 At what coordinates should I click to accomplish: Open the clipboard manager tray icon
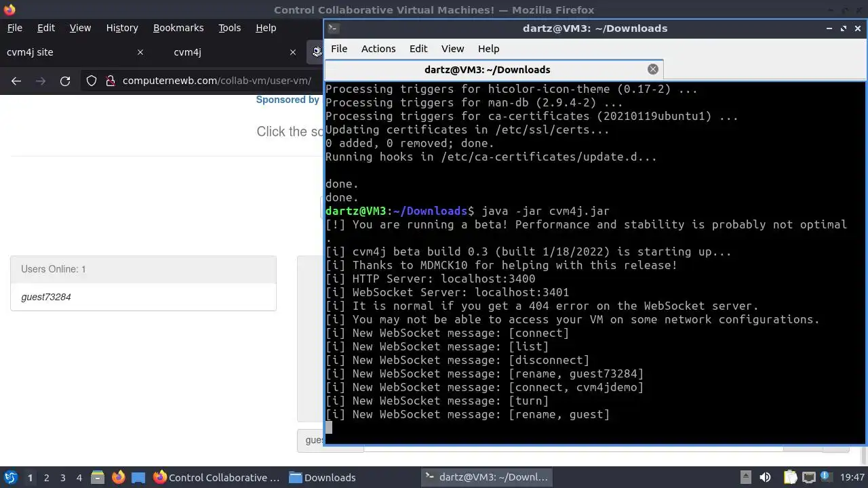(790, 477)
